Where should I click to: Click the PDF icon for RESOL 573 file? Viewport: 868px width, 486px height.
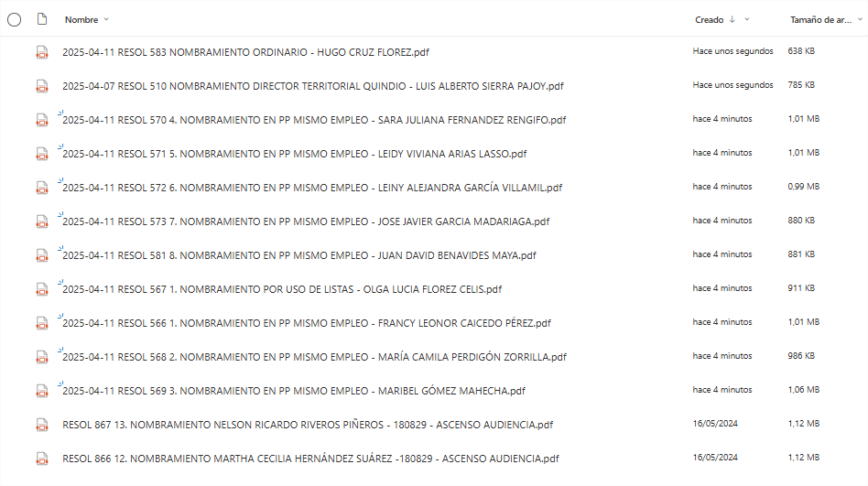tap(42, 221)
